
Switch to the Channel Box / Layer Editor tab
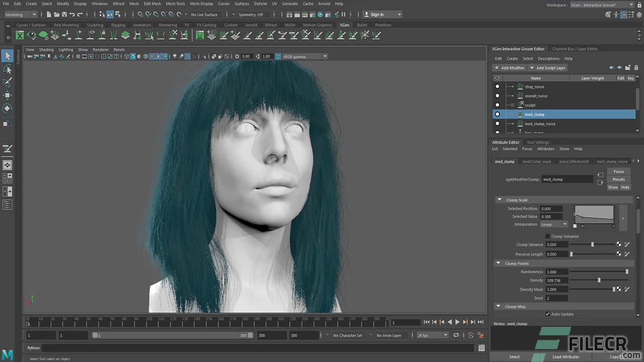(x=575, y=49)
